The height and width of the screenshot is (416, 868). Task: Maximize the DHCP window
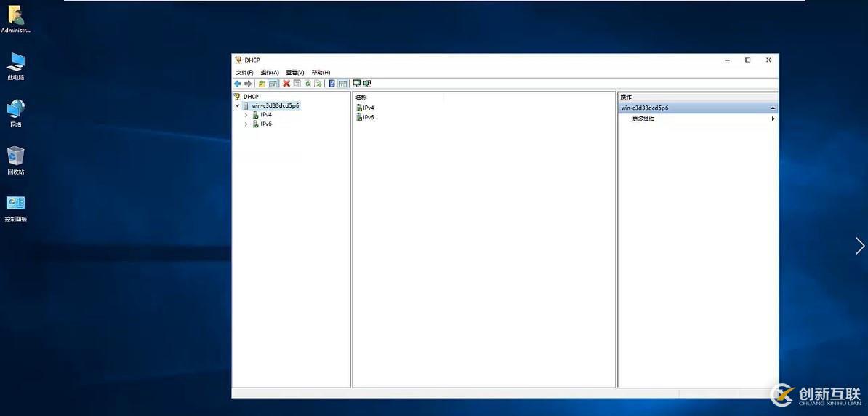pyautogui.click(x=748, y=60)
